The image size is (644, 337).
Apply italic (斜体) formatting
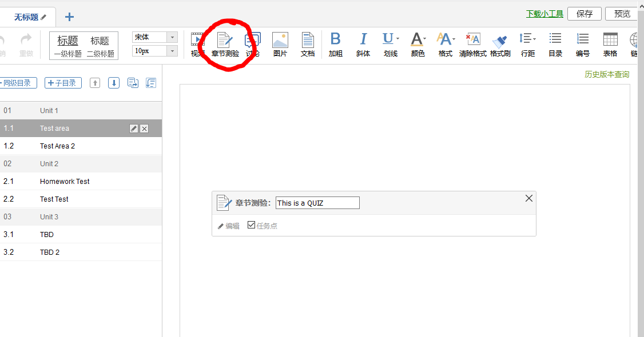(x=363, y=45)
